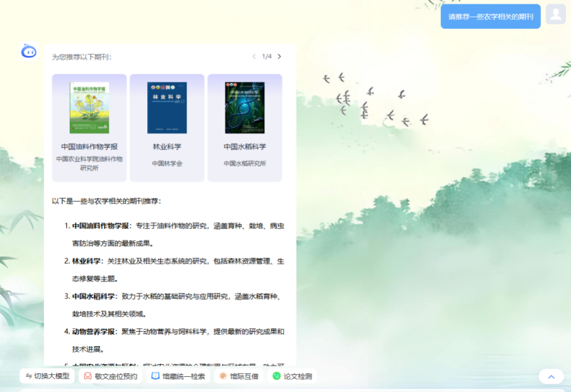
Task: Open 中国油料作物学报 journal cover thumbnail
Action: click(89, 108)
